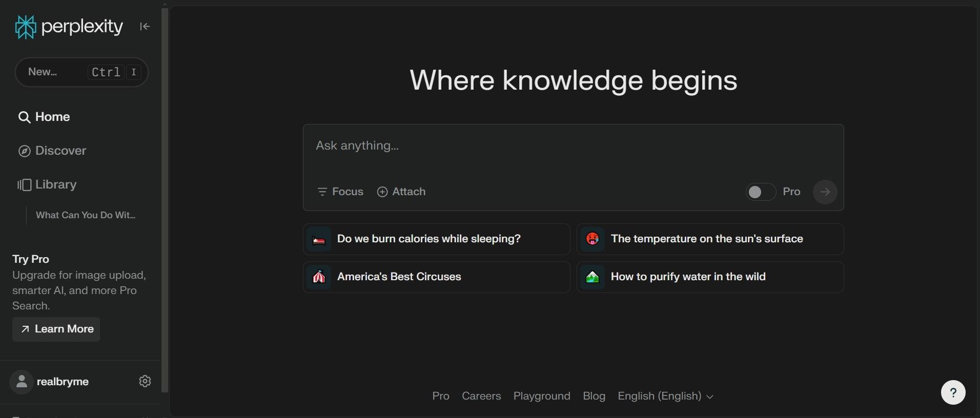Open the circus tent suggestion icon
Viewport: 980px width, 418px height.
pos(319,277)
